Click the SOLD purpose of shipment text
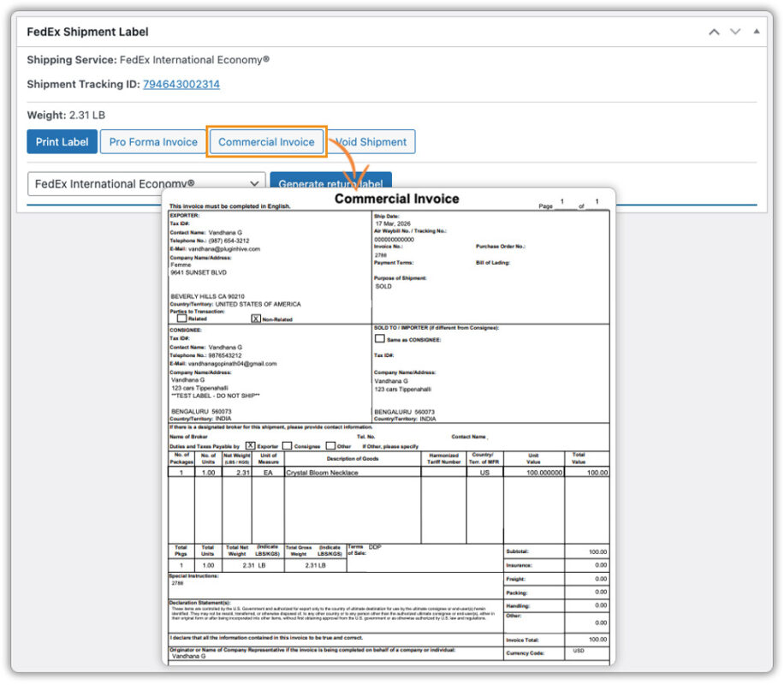 [x=383, y=286]
